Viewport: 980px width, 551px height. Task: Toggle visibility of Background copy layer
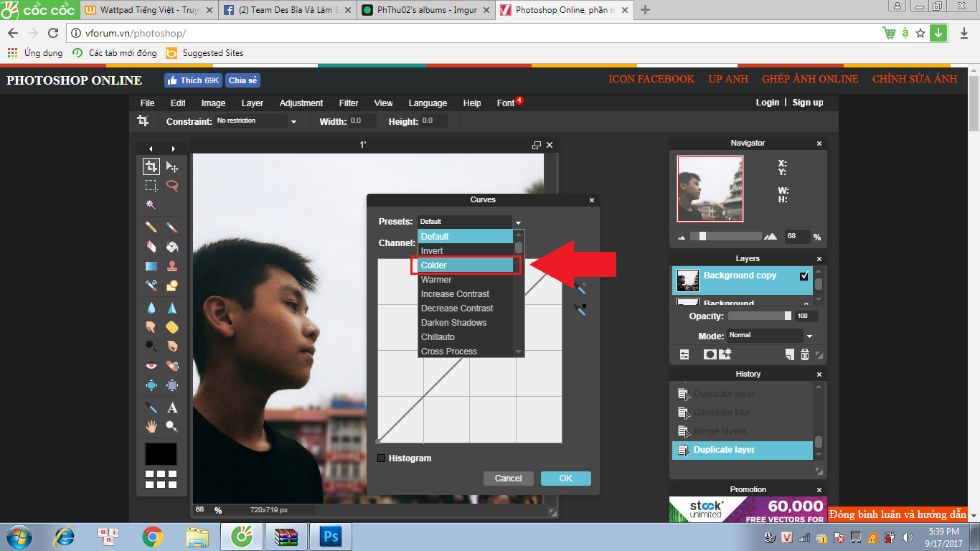804,276
